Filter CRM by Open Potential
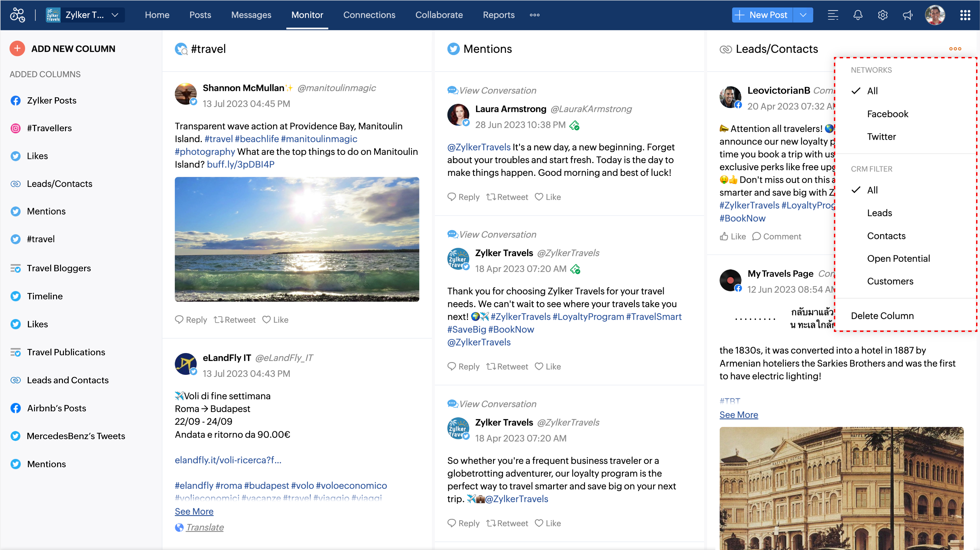The image size is (980, 550). (899, 259)
